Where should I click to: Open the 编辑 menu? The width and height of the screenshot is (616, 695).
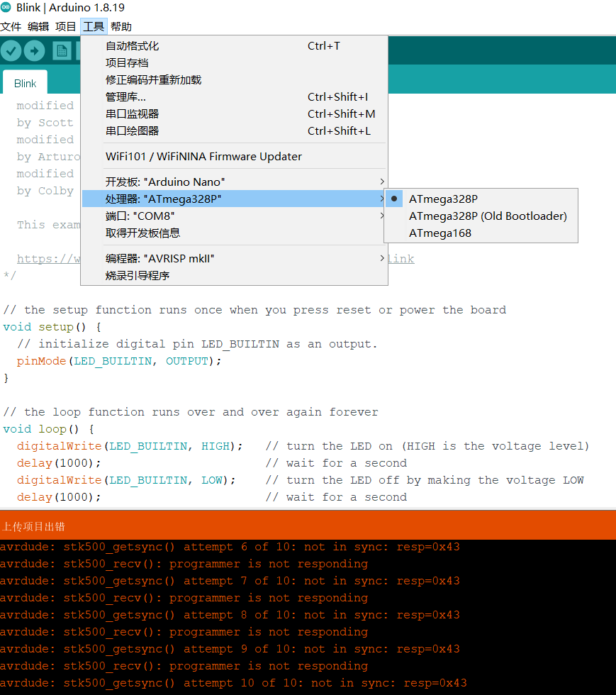(38, 27)
